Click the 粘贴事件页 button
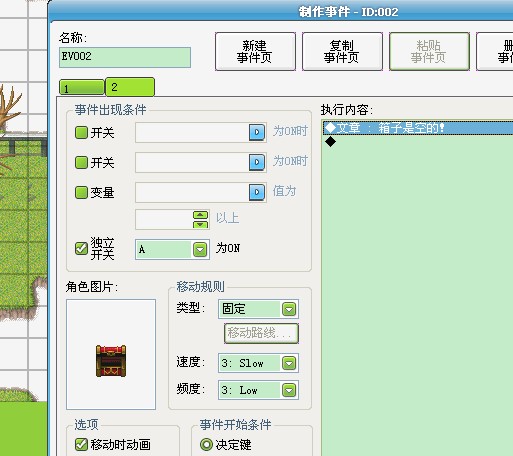 pos(429,51)
